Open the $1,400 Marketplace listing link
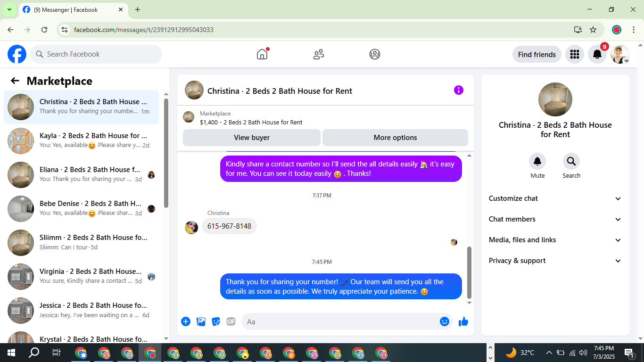The height and width of the screenshot is (362, 644). click(251, 122)
